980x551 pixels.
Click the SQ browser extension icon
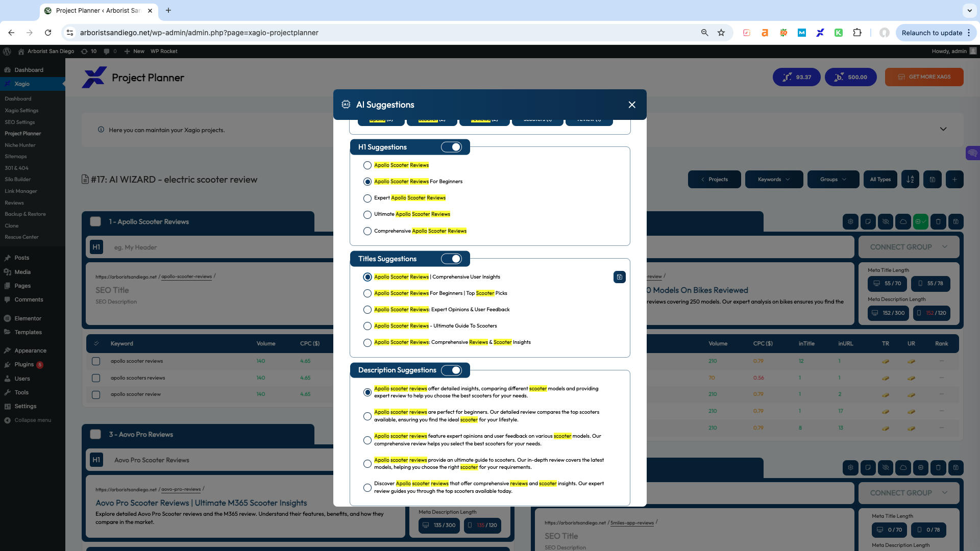pos(783,33)
